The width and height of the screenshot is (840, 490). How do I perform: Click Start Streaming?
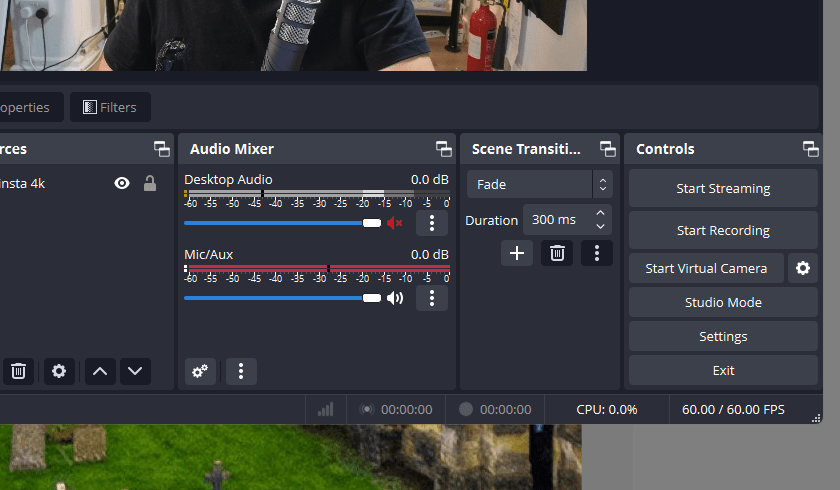(723, 189)
